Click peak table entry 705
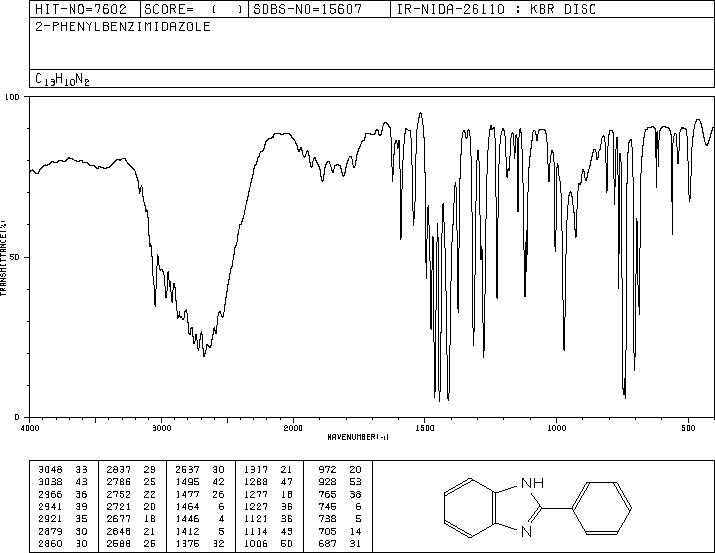 tap(327, 531)
